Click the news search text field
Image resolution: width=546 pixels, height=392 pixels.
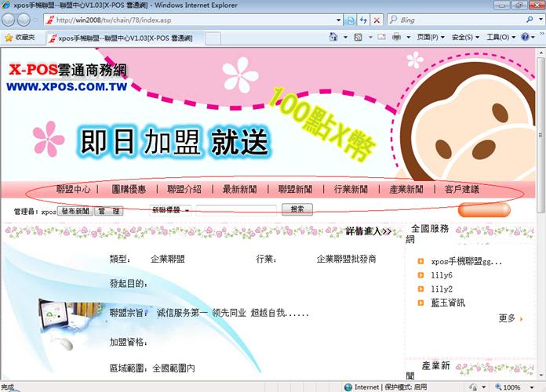(x=236, y=210)
